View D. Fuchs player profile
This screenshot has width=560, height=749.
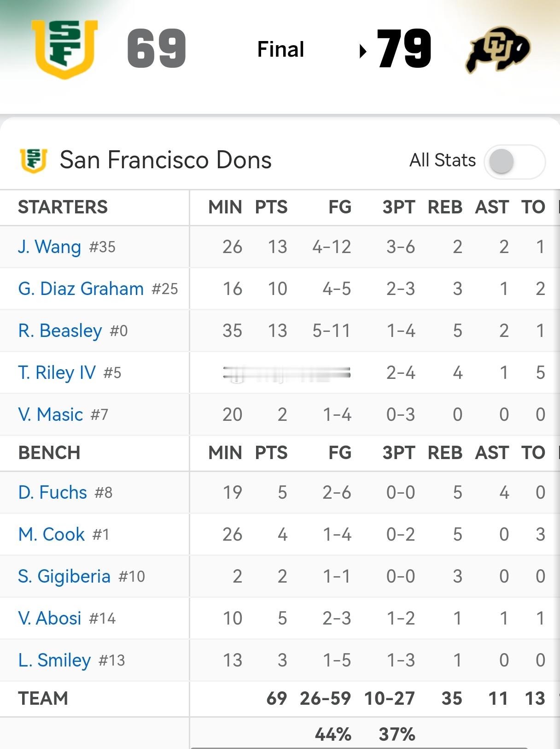click(52, 493)
